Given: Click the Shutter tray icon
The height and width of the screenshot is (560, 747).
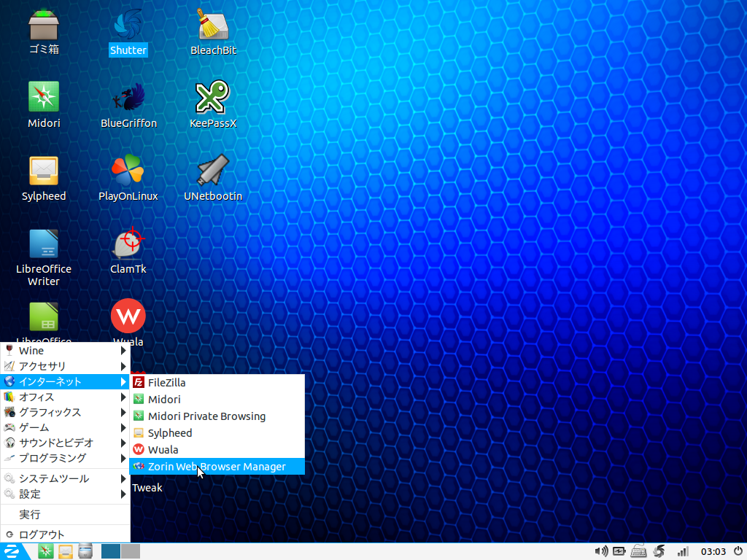Looking at the screenshot, I should point(659,551).
